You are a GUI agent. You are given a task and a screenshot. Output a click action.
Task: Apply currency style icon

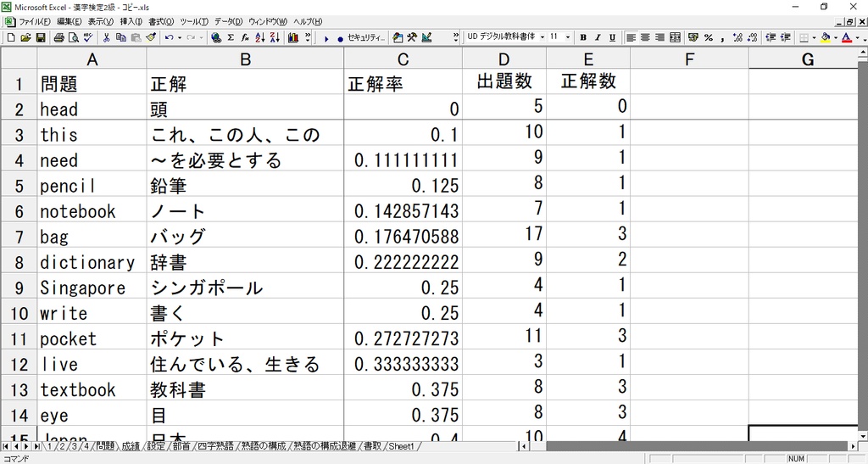coord(693,37)
